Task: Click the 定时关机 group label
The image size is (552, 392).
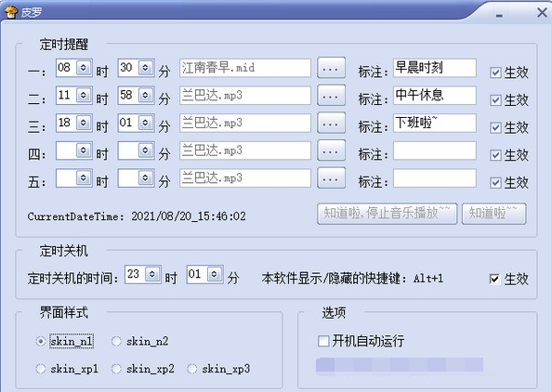Action: click(x=64, y=251)
